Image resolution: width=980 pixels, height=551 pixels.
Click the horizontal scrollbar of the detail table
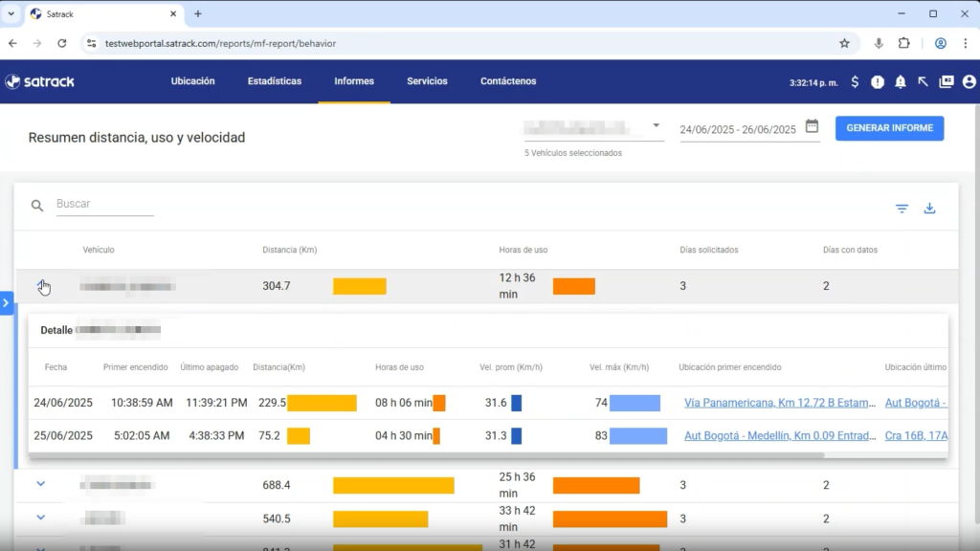coord(426,454)
